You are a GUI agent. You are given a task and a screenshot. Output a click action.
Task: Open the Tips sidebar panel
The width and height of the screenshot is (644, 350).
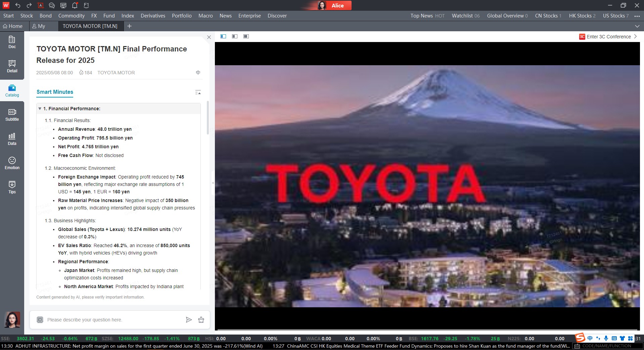pos(12,188)
